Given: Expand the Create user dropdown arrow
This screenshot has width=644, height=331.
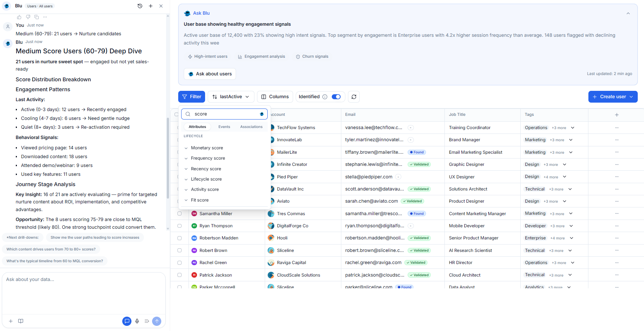Looking at the screenshot, I should click(630, 96).
